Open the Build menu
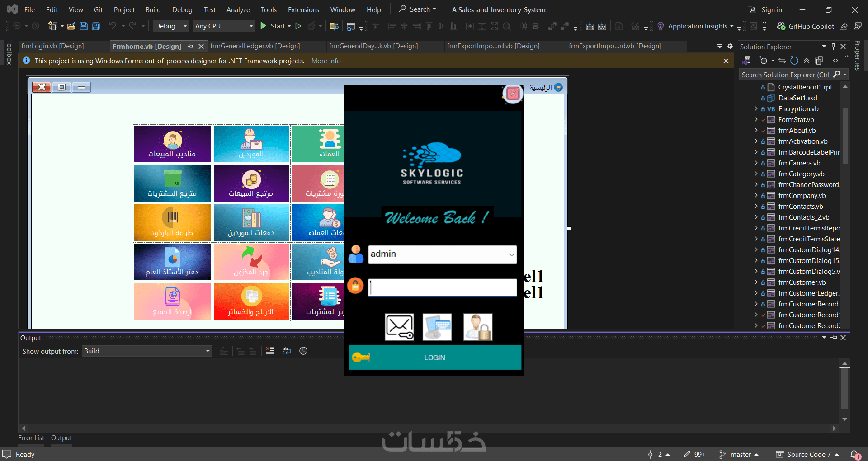Image resolution: width=868 pixels, height=461 pixels. coord(153,9)
